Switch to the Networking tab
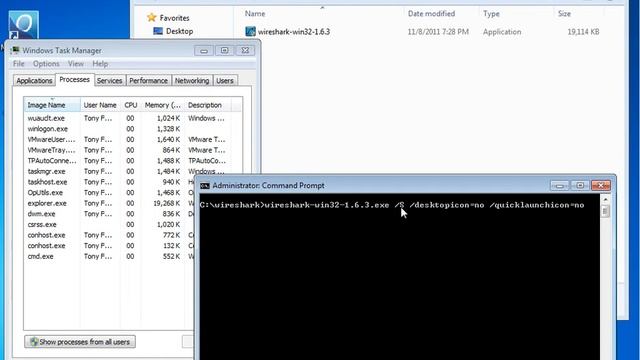 point(192,80)
